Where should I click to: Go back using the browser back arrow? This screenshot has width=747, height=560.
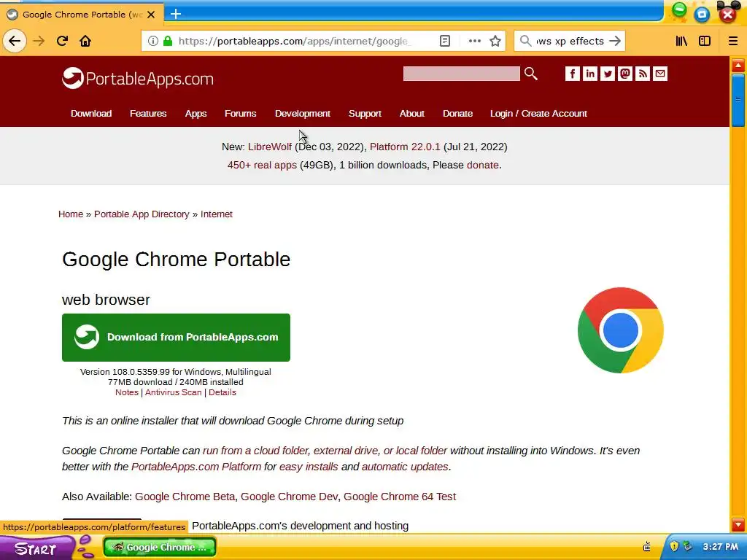tap(15, 41)
